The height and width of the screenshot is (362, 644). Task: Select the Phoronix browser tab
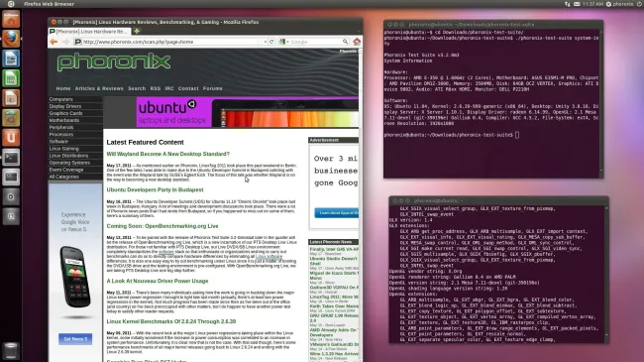[x=89, y=32]
